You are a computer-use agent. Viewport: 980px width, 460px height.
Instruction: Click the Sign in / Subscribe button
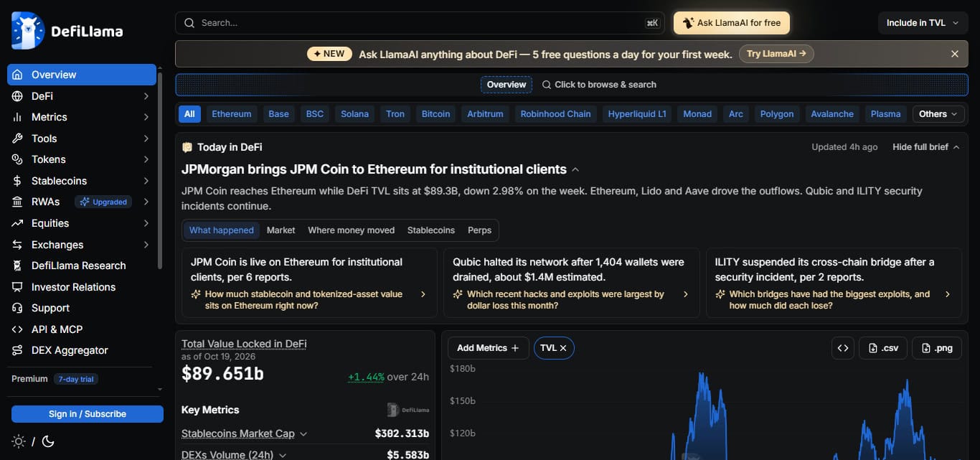88,414
